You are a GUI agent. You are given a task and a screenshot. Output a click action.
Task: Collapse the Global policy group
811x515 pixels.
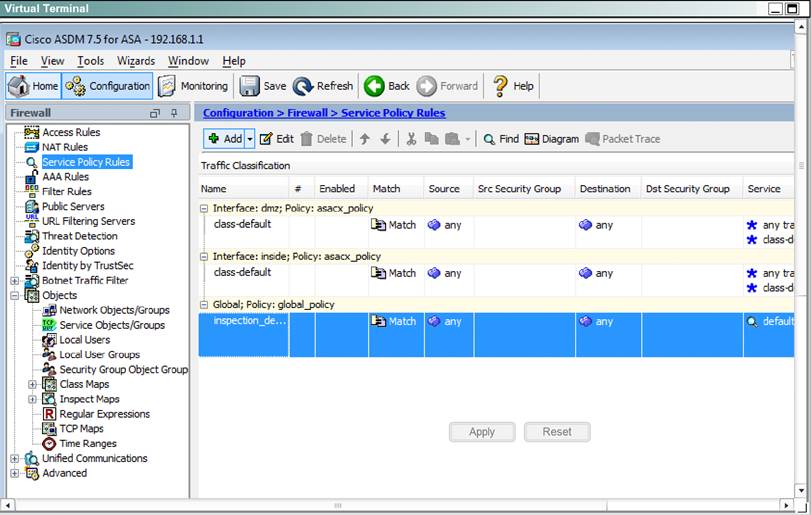205,304
